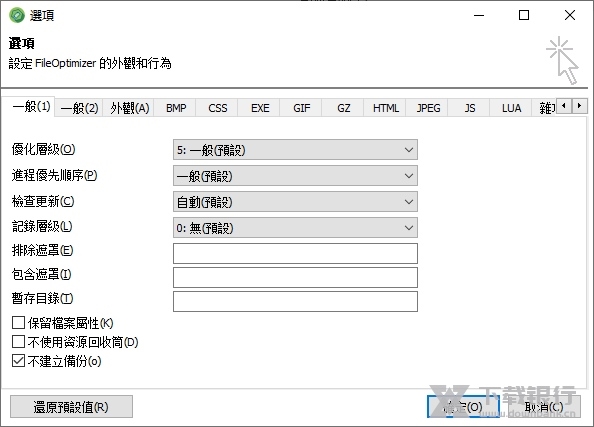Screen dimensions: 594x427
Task: Switch to the 一般(1) tab
Action: click(x=31, y=106)
